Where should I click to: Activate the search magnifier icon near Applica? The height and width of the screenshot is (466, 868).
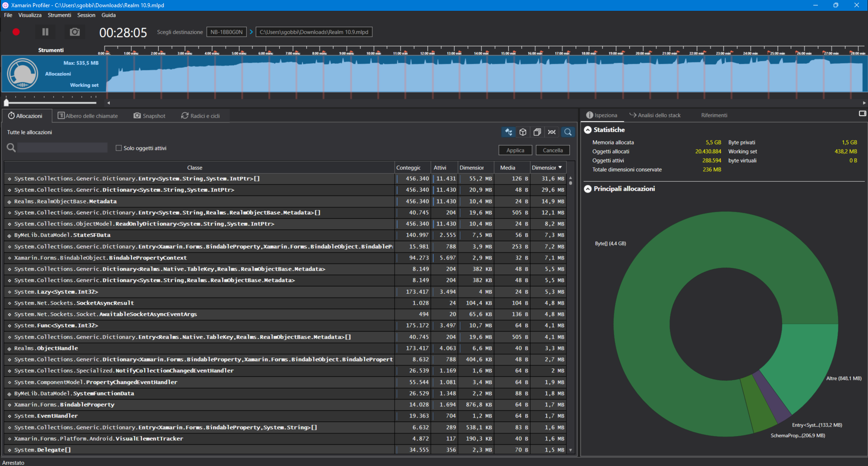[568, 132]
